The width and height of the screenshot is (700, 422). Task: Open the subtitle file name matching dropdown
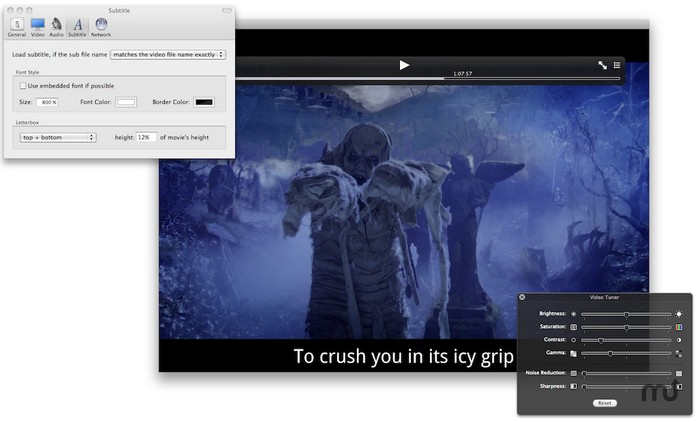168,54
